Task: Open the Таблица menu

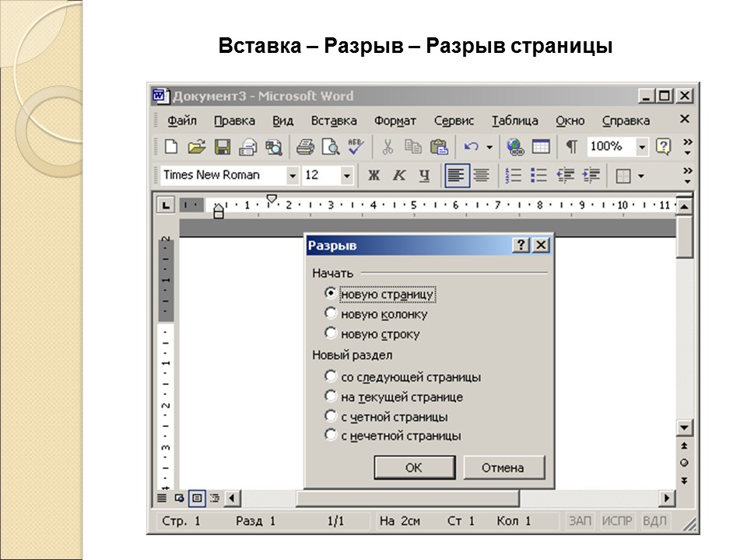Action: (517, 121)
